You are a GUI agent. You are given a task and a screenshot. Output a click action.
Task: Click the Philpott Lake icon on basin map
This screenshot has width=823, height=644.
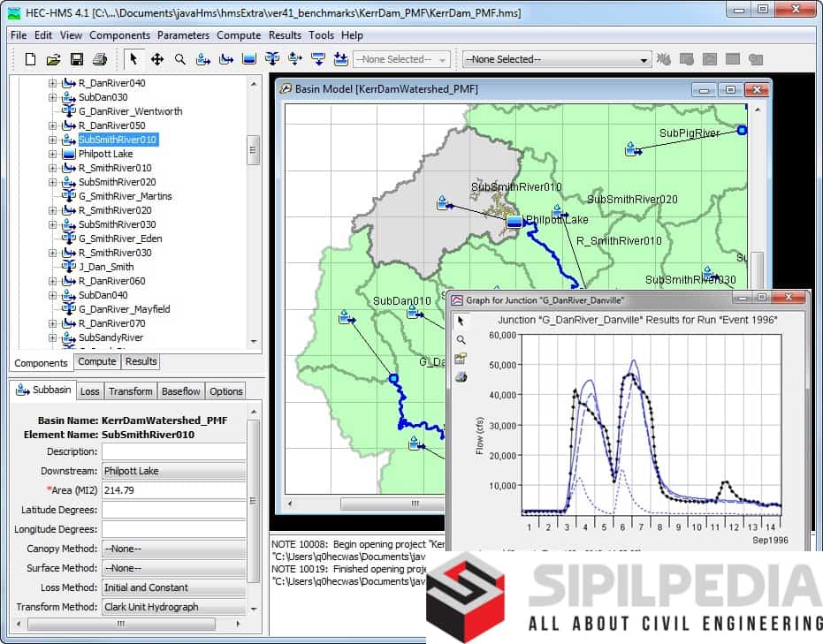tap(514, 220)
